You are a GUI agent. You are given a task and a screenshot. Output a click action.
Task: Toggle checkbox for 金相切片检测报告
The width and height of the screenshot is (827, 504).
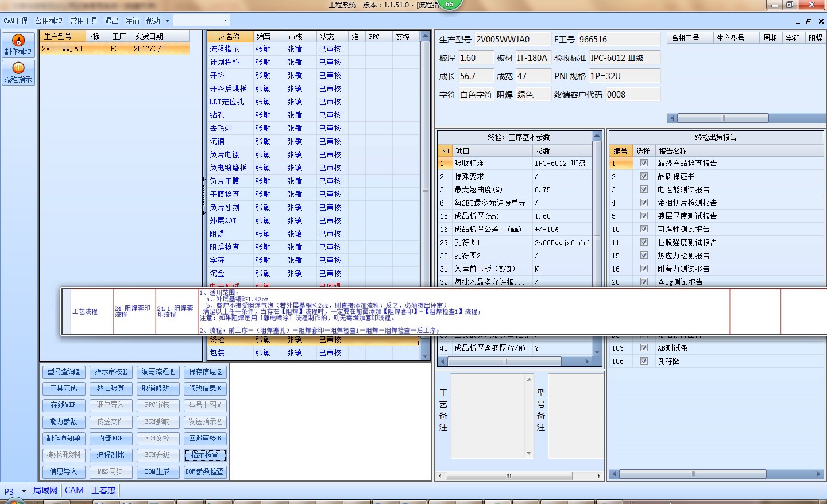(644, 203)
